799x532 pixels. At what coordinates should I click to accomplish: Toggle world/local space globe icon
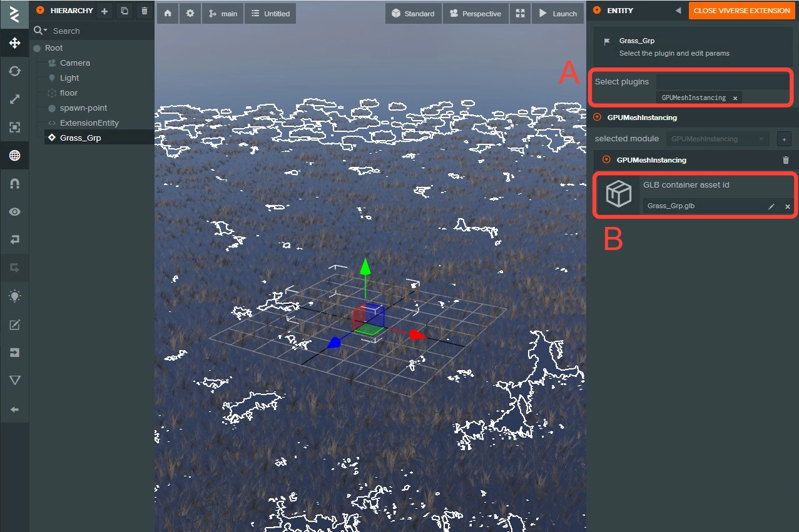point(14,156)
